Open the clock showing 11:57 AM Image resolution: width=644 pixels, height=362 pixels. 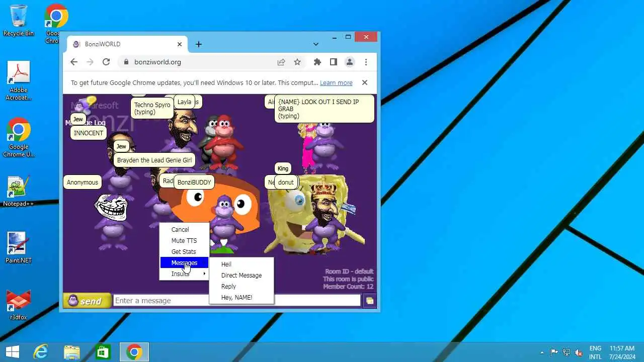pyautogui.click(x=622, y=352)
